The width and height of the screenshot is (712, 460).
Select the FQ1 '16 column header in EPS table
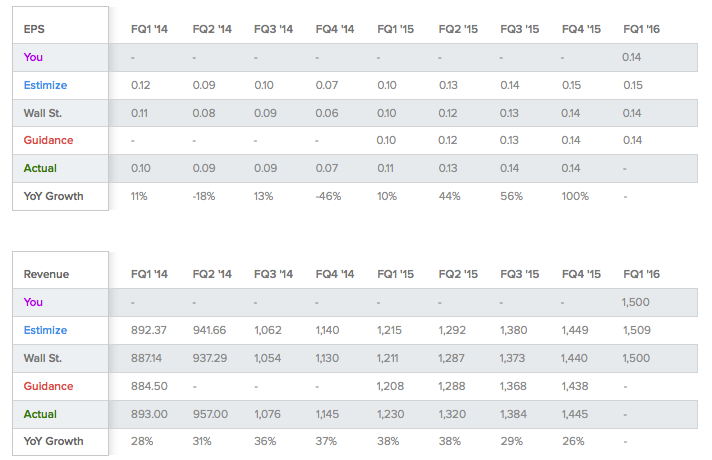(x=642, y=29)
